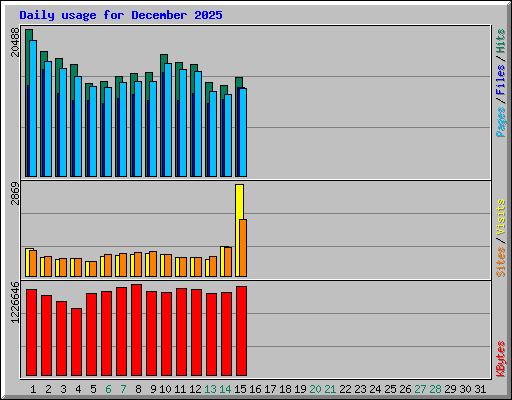Viewport: 512px width, 400px height.
Task: Select day 18 on the date axis
Action: [x=285, y=389]
